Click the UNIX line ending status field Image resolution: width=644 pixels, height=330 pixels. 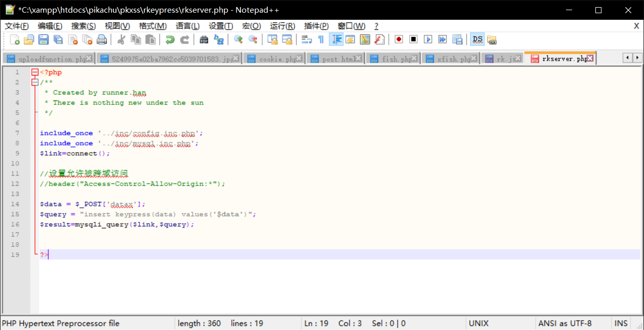pyautogui.click(x=478, y=323)
